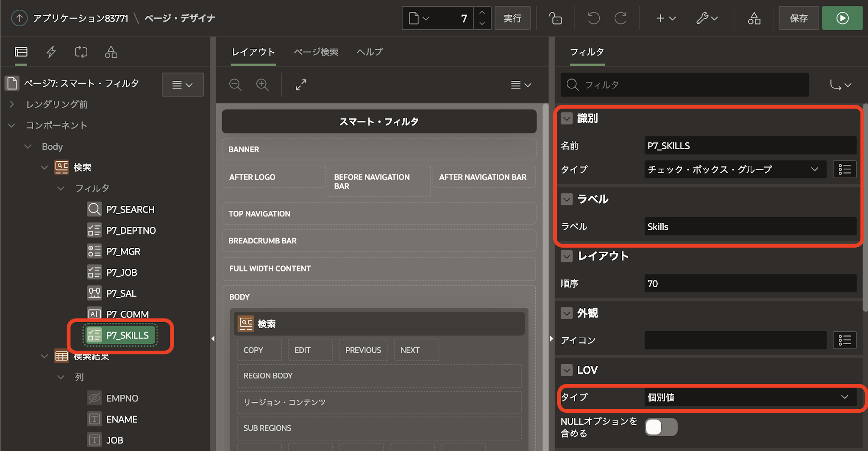Select the Dynamic Actions lightning tab
868x451 pixels.
(51, 52)
